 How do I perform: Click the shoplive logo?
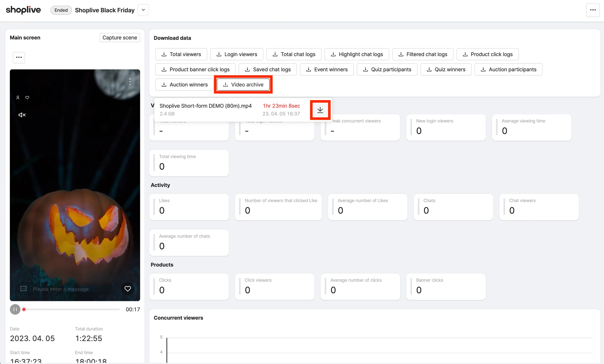tap(23, 10)
